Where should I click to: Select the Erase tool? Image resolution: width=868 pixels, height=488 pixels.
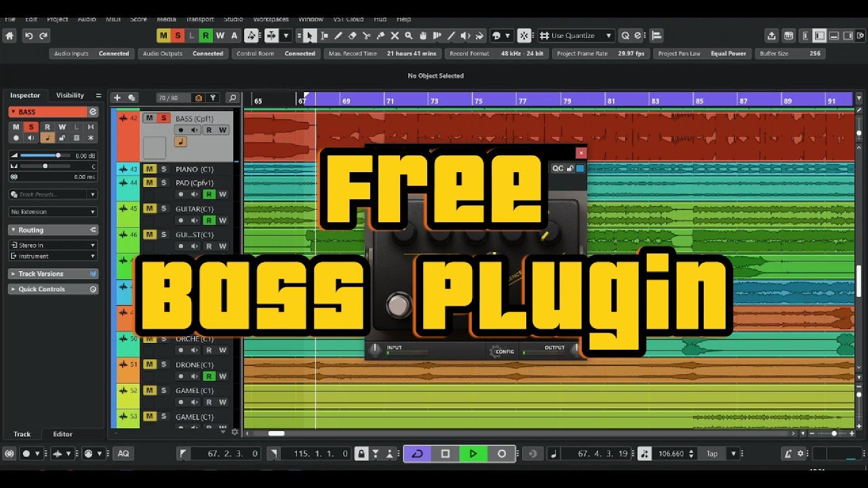[x=352, y=36]
